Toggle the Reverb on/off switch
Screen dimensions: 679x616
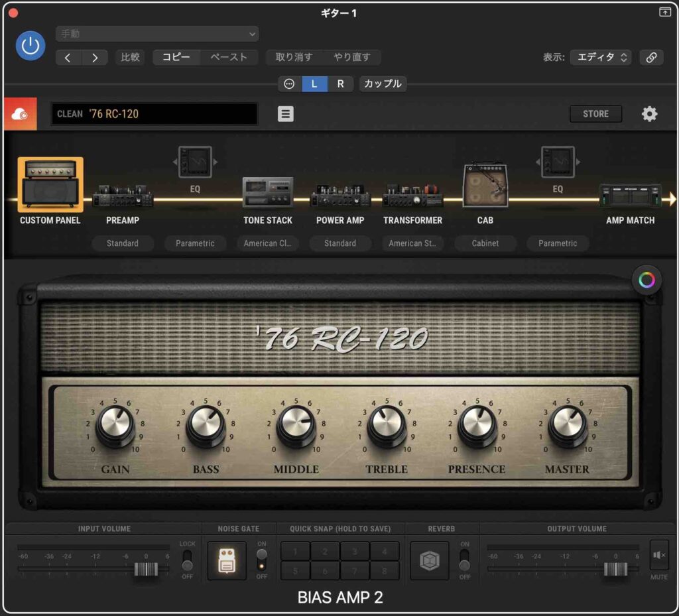[x=464, y=560]
